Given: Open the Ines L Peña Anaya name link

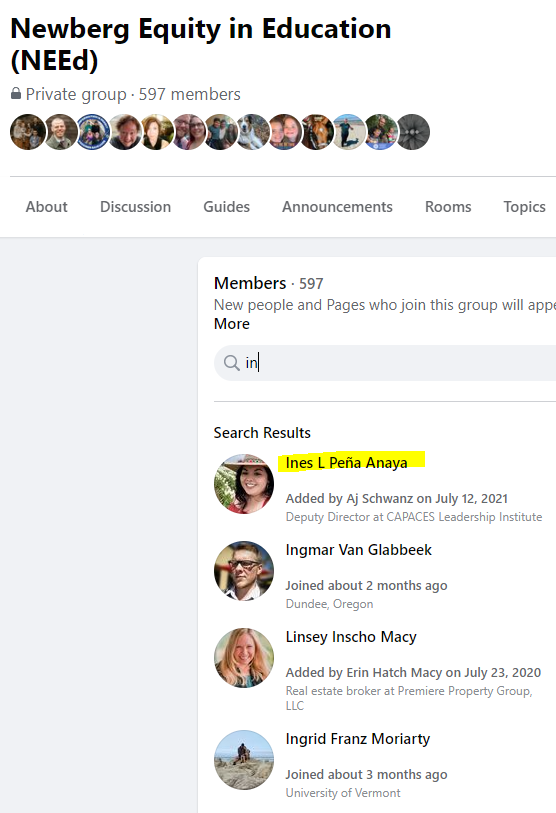Looking at the screenshot, I should click(346, 462).
